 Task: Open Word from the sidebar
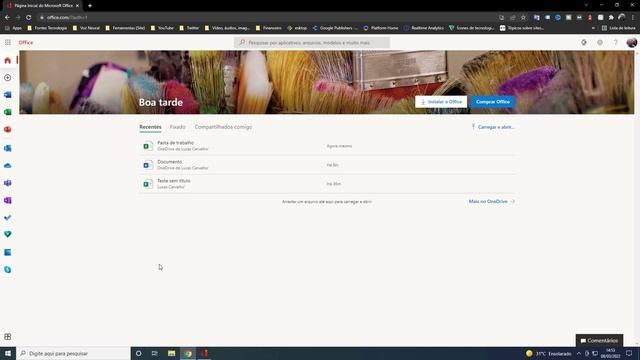click(x=8, y=95)
